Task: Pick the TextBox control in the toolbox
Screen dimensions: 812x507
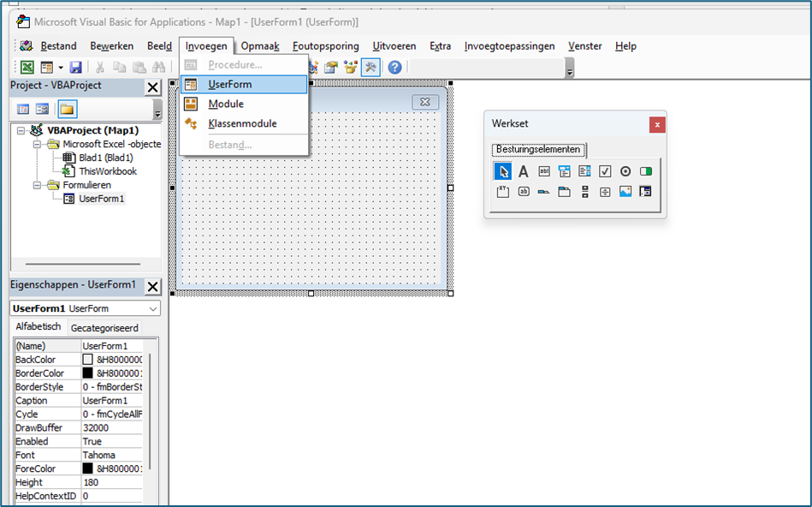Action: pyautogui.click(x=543, y=171)
